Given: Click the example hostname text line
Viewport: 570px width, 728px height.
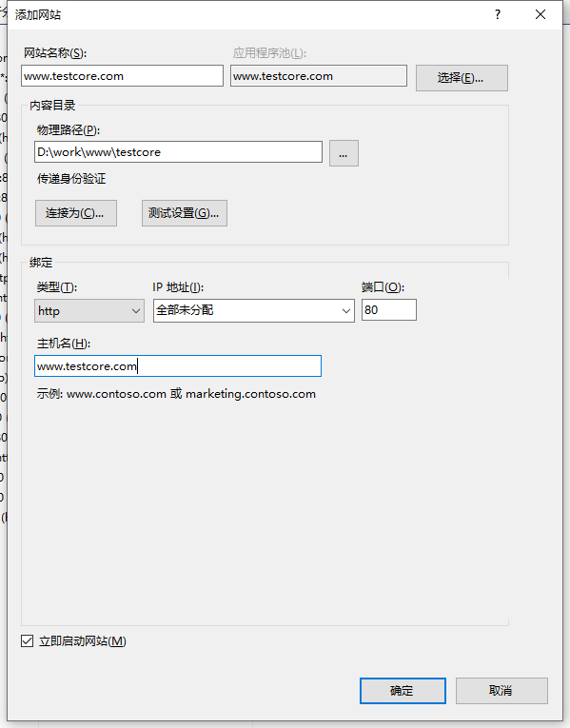Looking at the screenshot, I should 176,394.
